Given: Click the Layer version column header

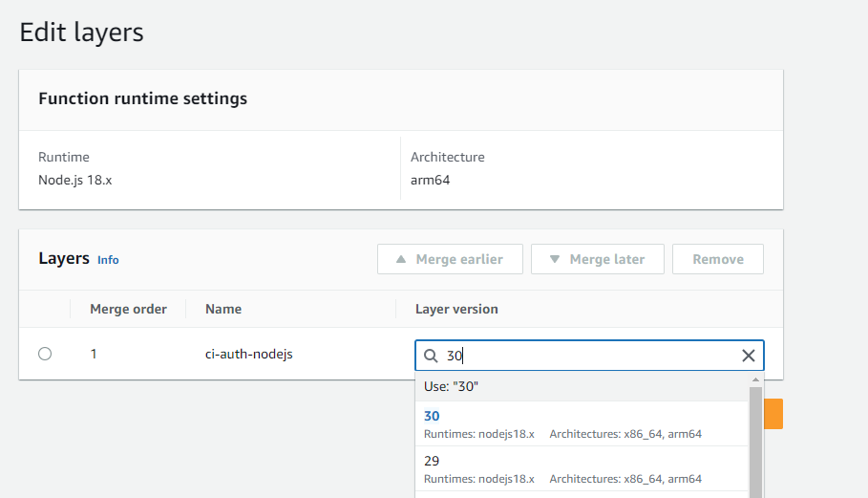Looking at the screenshot, I should pyautogui.click(x=456, y=309).
